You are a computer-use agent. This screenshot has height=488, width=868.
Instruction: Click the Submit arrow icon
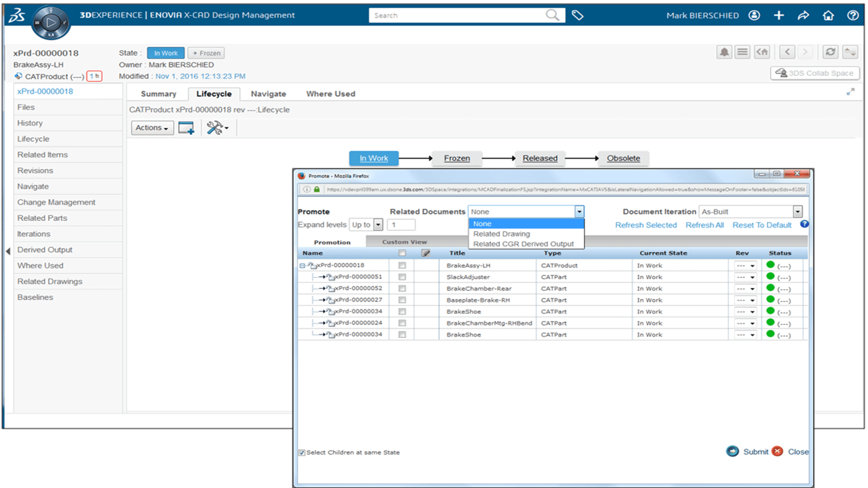click(x=732, y=451)
